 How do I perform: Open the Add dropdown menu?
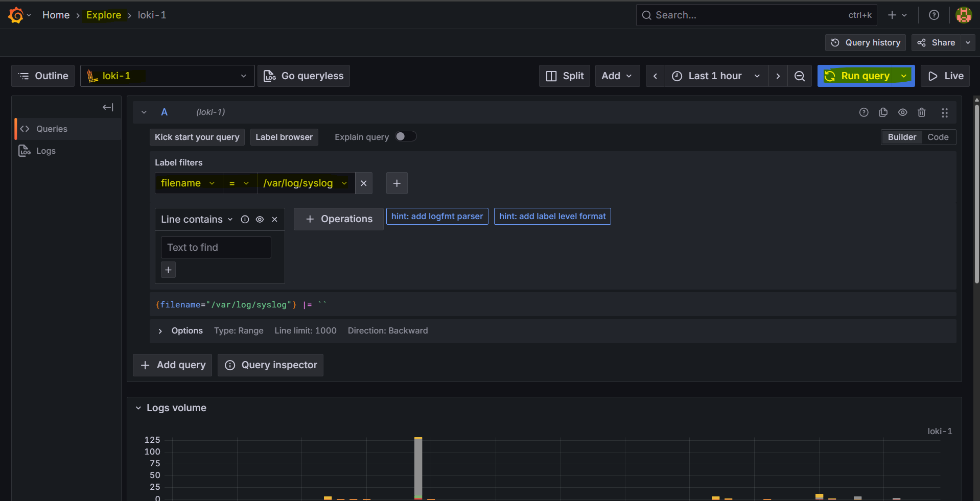tap(617, 76)
